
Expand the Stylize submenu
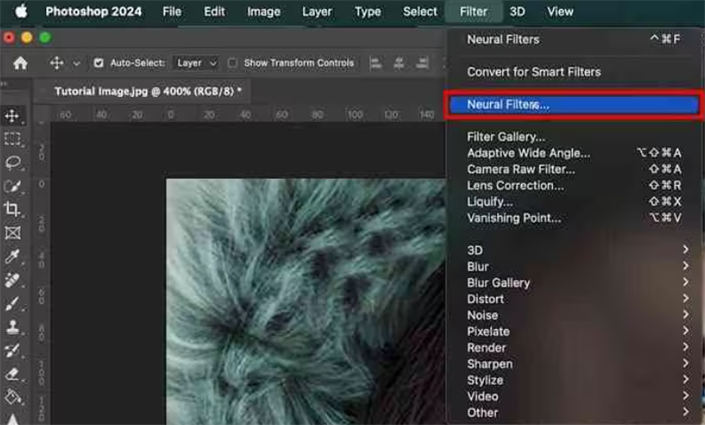[x=574, y=380]
